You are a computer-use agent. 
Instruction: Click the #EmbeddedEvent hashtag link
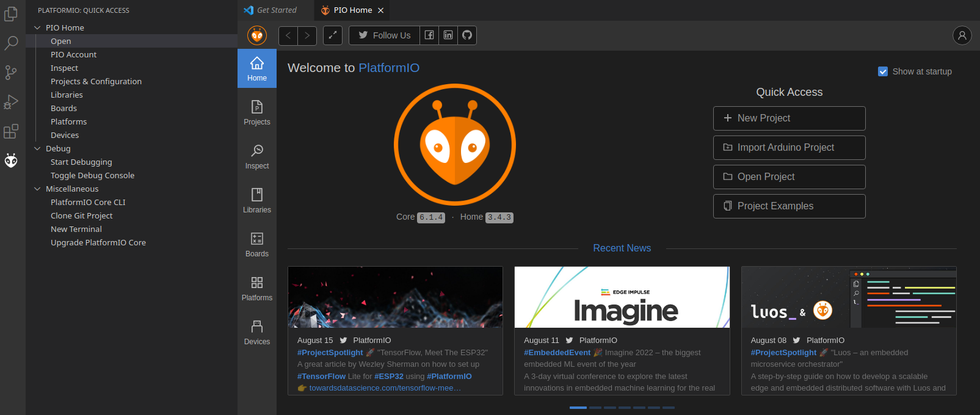point(557,353)
